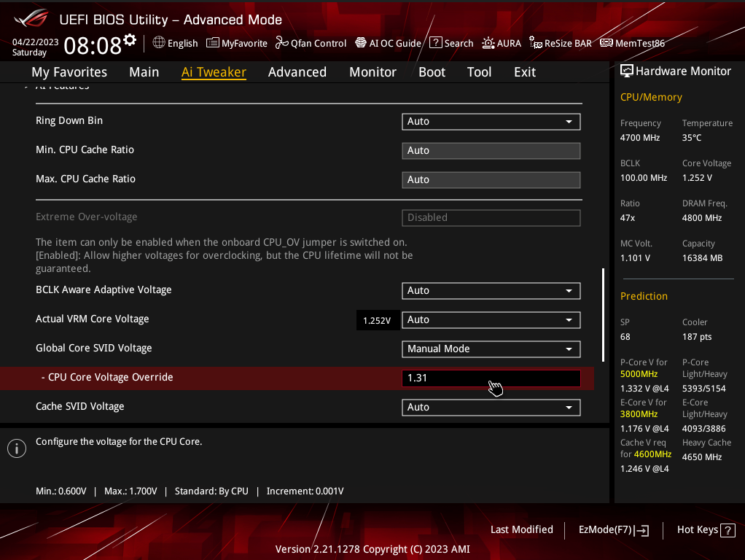This screenshot has height=560, width=745.
Task: Expand BCLK Aware Adaptive Voltage dropdown
Action: click(491, 290)
